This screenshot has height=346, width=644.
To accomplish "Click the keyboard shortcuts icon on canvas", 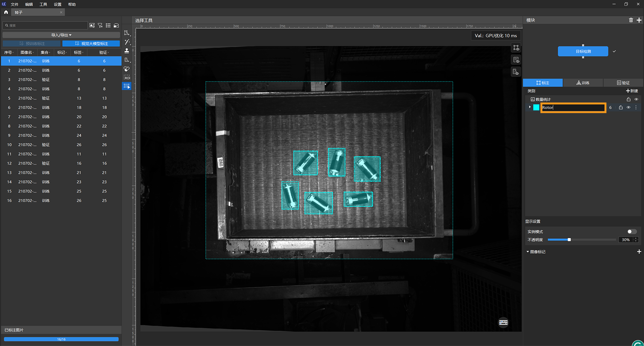I will 503,322.
